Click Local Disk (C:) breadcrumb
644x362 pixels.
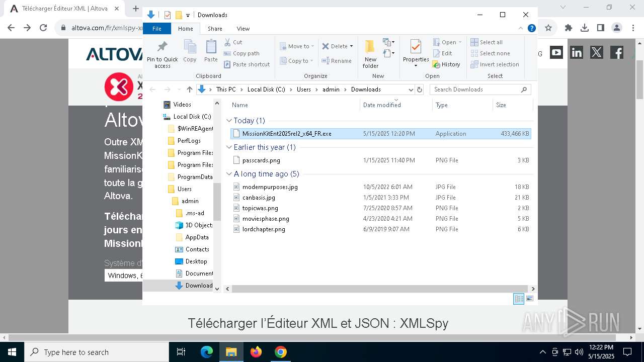[x=266, y=89]
